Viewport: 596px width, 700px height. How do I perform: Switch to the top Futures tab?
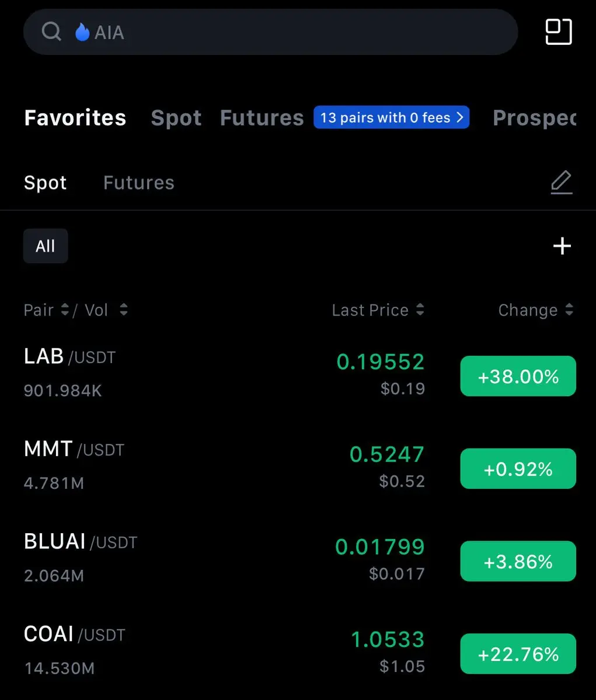(262, 118)
